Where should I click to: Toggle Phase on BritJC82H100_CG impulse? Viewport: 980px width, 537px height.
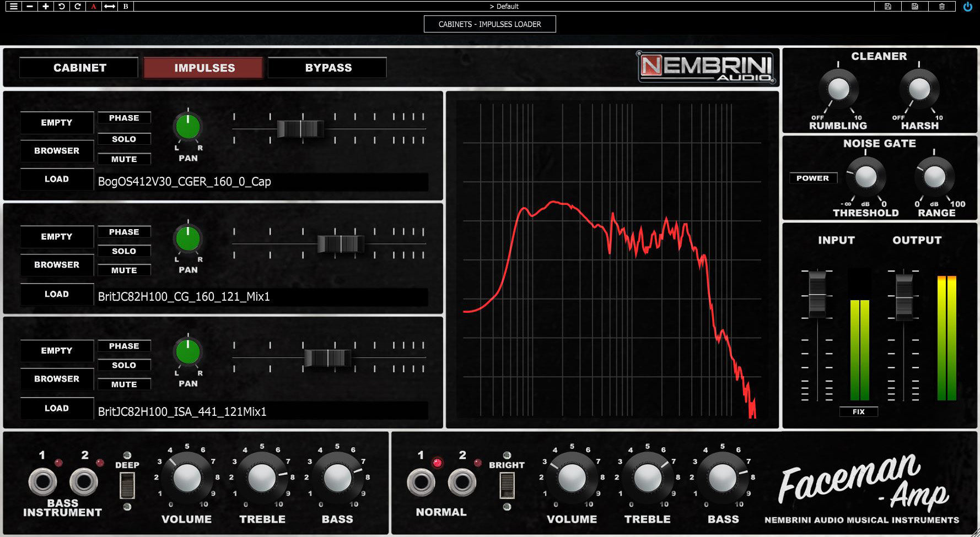[x=124, y=232]
